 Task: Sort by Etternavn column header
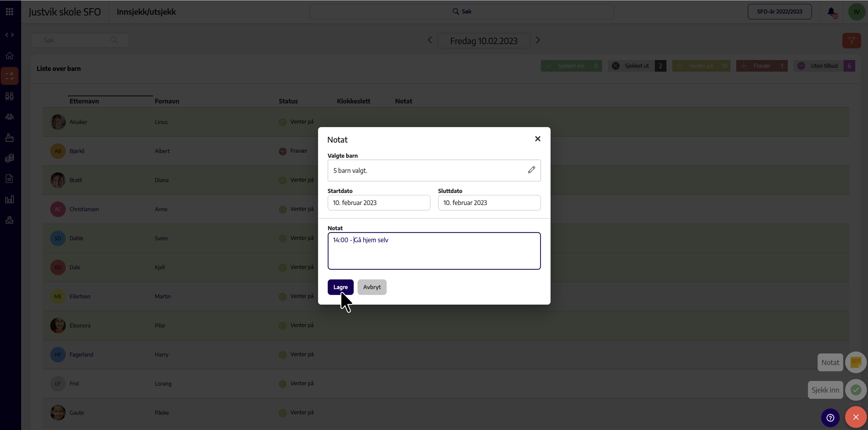[x=84, y=101]
